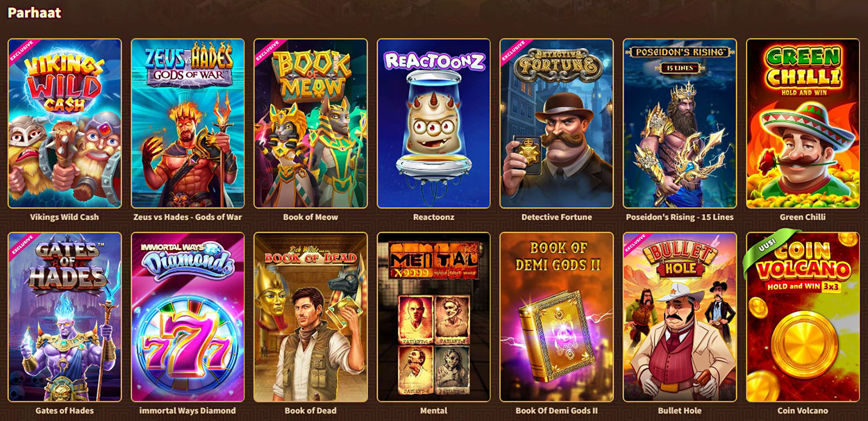This screenshot has width=868, height=421.
Task: Open the Reactoonz game tile
Action: [433, 124]
